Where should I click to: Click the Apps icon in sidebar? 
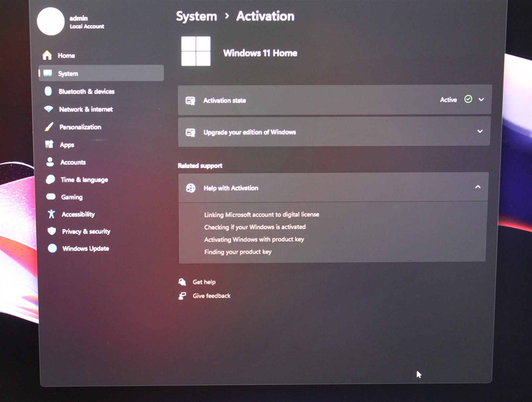click(49, 144)
